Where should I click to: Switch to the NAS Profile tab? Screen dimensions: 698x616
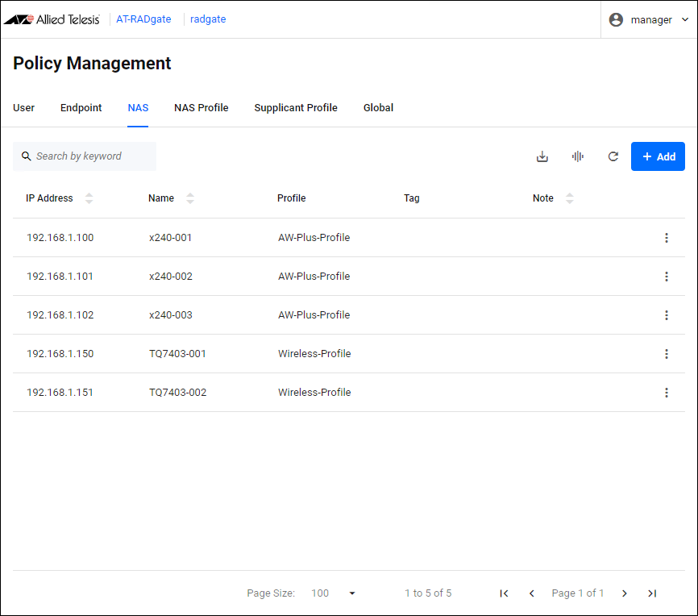202,108
